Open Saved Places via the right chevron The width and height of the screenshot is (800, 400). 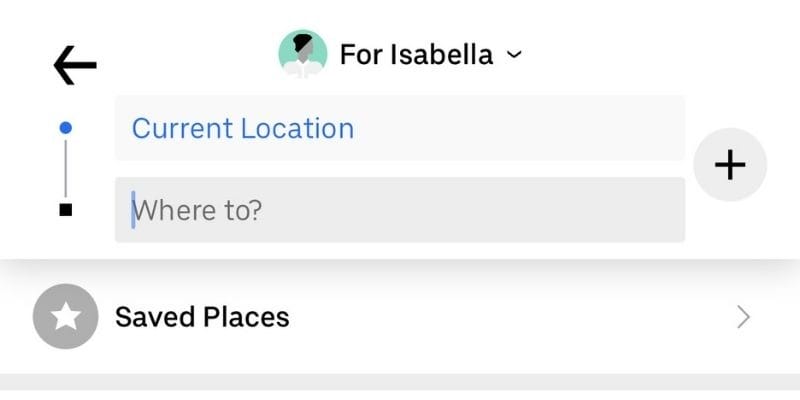743,318
